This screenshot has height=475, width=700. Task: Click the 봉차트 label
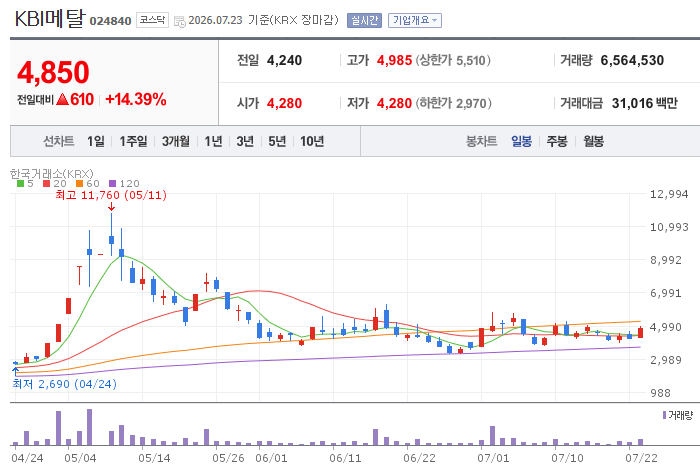point(481,142)
